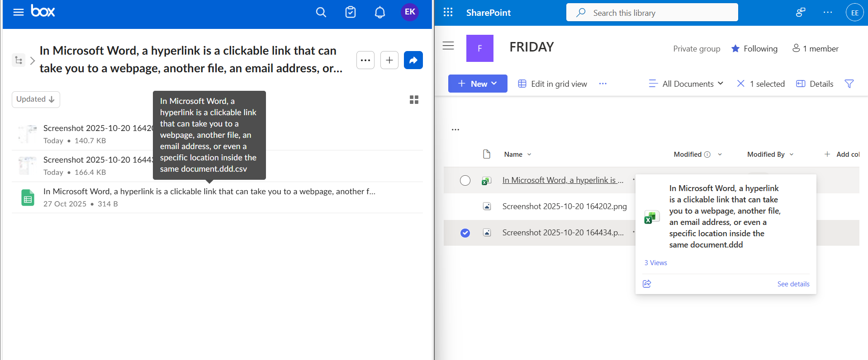The width and height of the screenshot is (868, 360).
Task: Click the Excel icon in the hover card
Action: tap(651, 217)
